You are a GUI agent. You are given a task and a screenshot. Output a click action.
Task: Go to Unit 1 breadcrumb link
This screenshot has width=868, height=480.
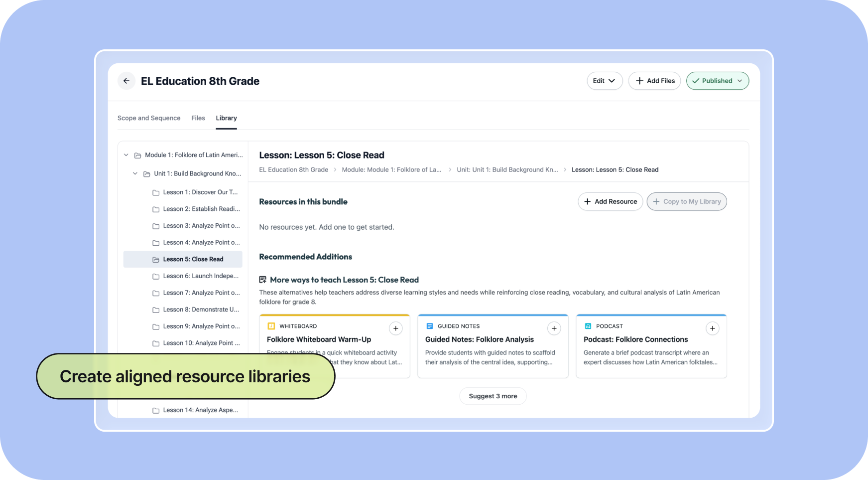click(507, 170)
